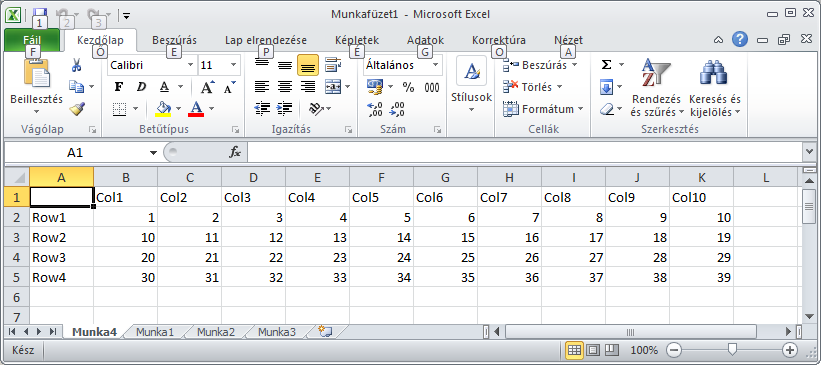Expand the formula bar
821x365 pixels.
point(809,152)
